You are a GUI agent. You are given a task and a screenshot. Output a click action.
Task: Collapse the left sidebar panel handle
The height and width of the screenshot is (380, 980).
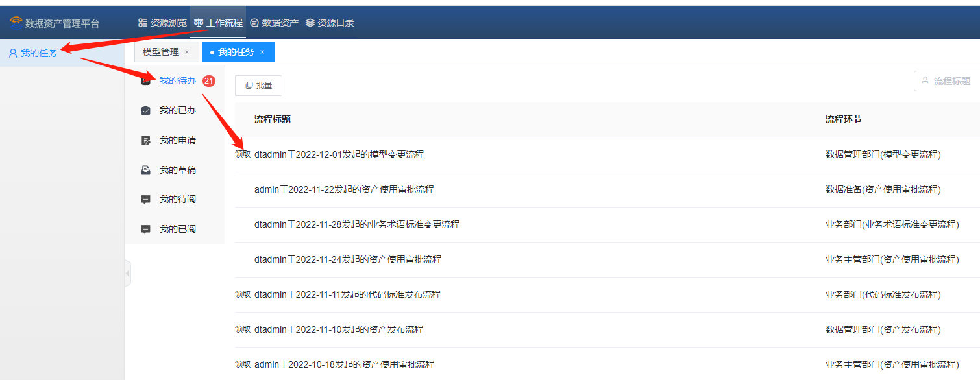pyautogui.click(x=127, y=274)
